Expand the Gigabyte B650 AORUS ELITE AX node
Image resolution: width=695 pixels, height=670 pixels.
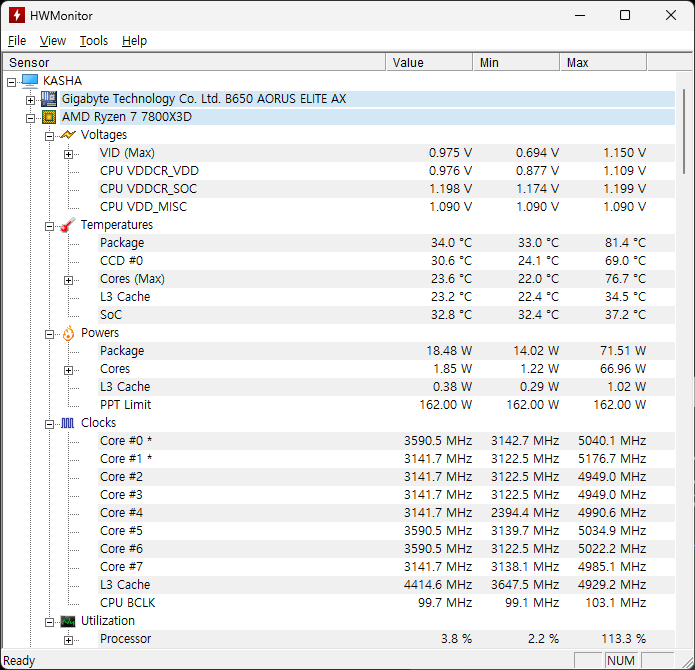tap(30, 100)
